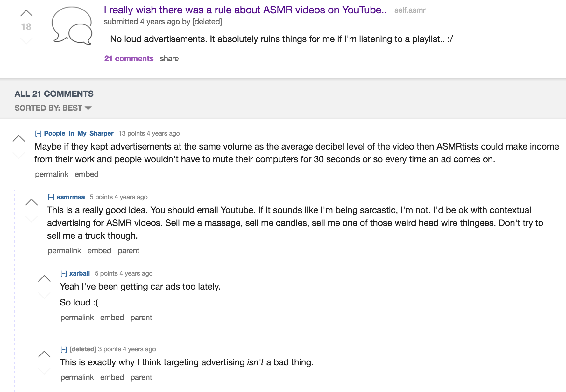Screen dimensions: 566x392
Task: Open asmrmsa's user profile
Action: [x=71, y=197]
